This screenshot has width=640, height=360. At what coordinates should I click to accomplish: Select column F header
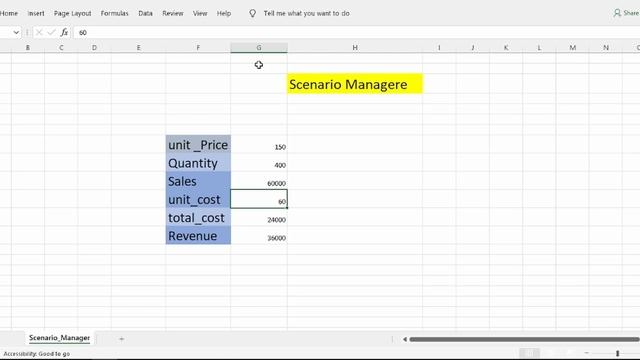tap(198, 48)
